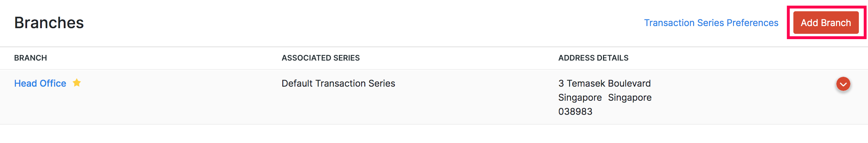This screenshot has height=143, width=868.
Task: Select the Head Office branch name
Action: pyautogui.click(x=40, y=83)
